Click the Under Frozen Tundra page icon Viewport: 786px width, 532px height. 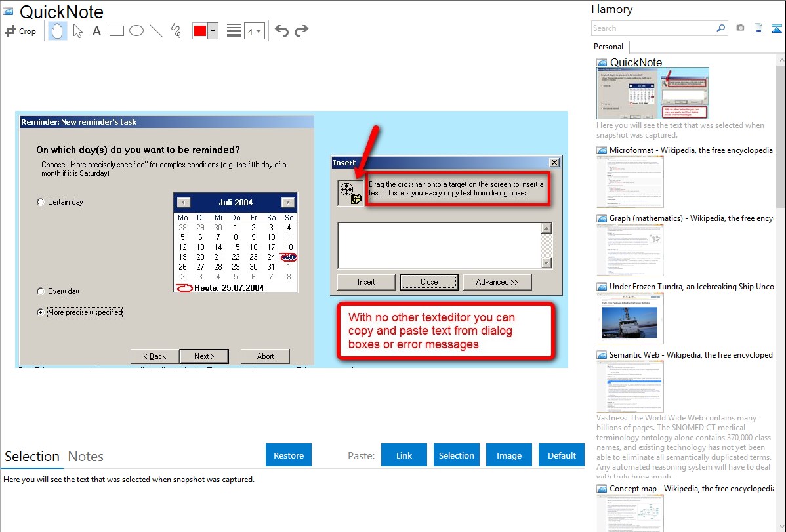point(602,286)
